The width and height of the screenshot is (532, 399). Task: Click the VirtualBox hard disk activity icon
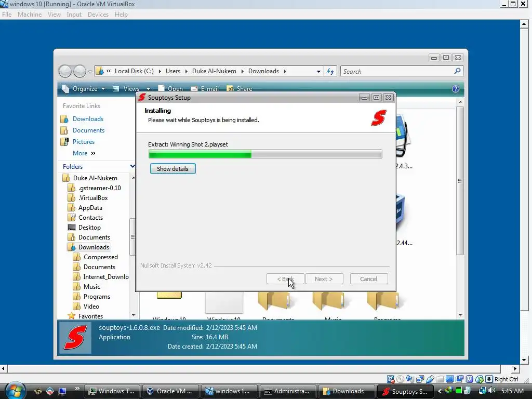(x=391, y=379)
